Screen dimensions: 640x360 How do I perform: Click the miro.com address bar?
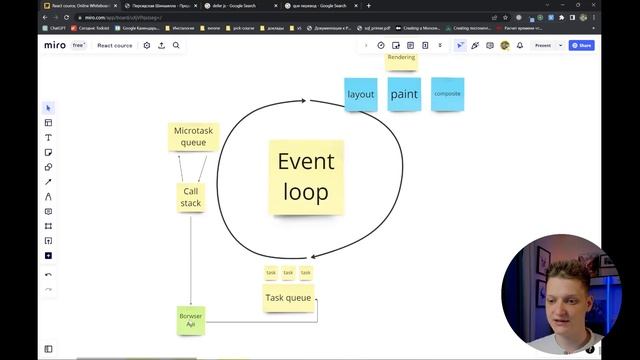tap(282, 18)
